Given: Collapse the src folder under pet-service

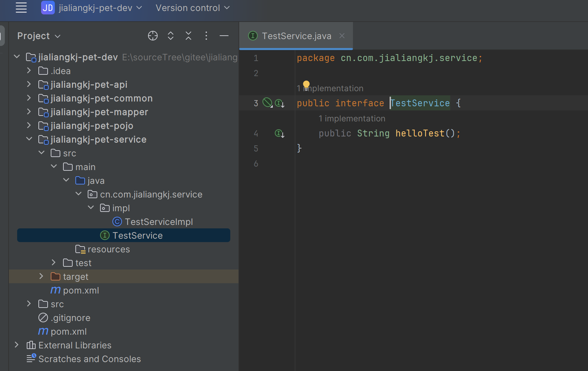Looking at the screenshot, I should (41, 153).
